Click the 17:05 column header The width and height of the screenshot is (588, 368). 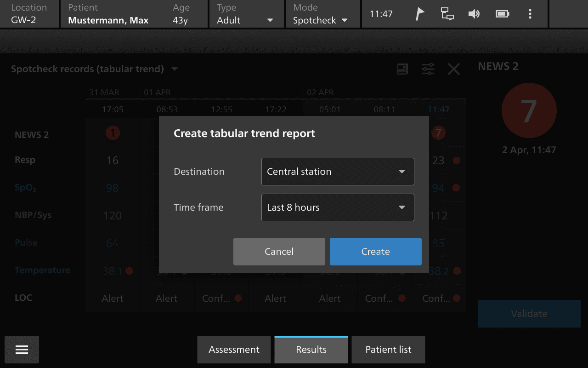click(x=113, y=109)
